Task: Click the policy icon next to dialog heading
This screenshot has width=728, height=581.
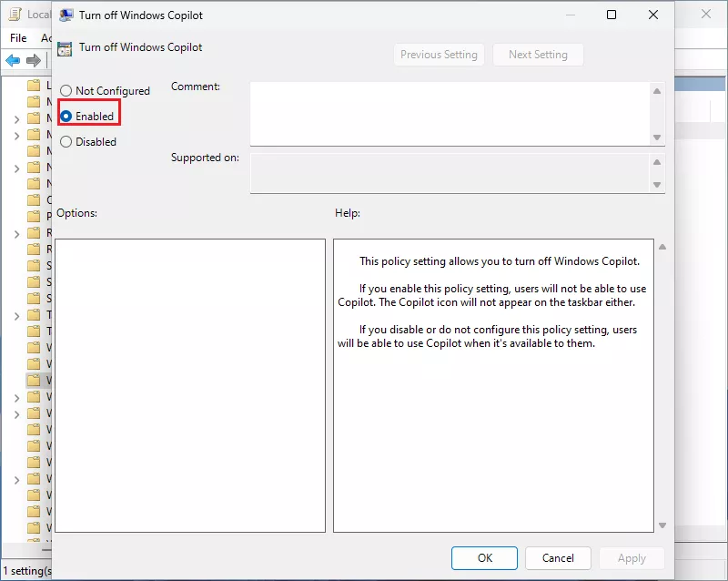Action: 65,49
